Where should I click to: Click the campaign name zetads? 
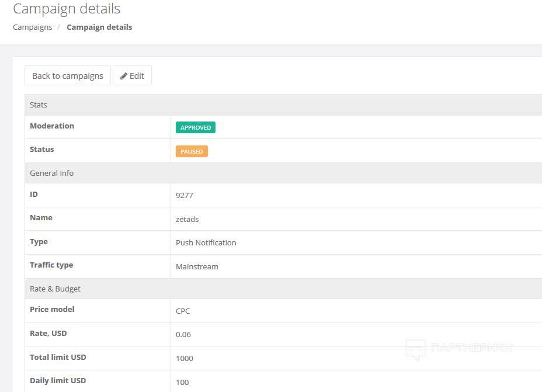tap(187, 219)
